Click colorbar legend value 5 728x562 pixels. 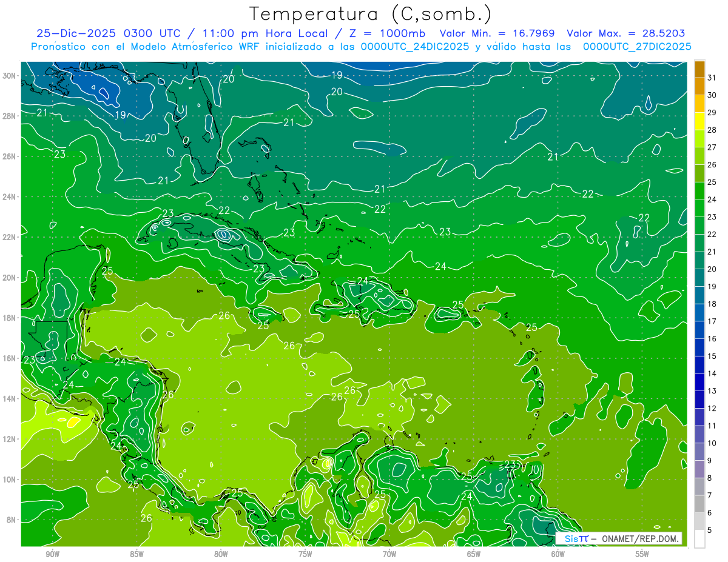(710, 530)
